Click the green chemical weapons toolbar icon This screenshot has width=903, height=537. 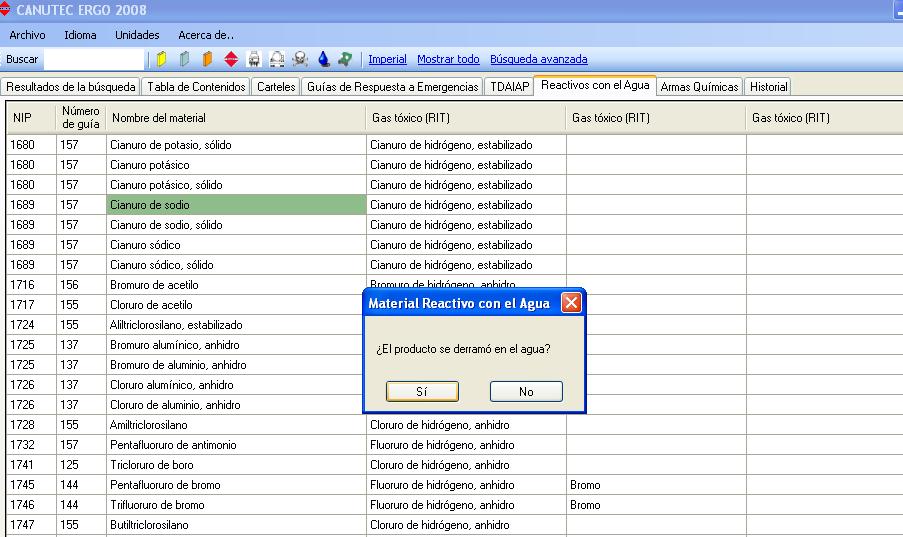[345, 59]
